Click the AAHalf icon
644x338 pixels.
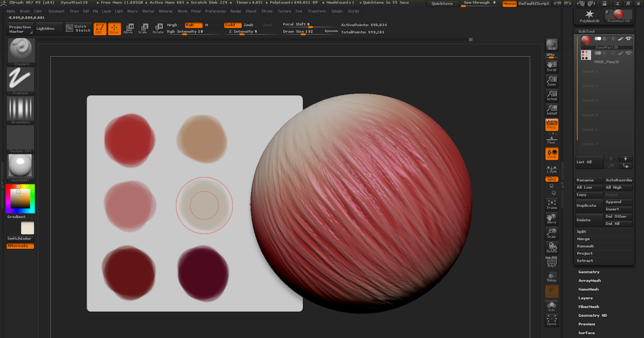click(x=552, y=110)
